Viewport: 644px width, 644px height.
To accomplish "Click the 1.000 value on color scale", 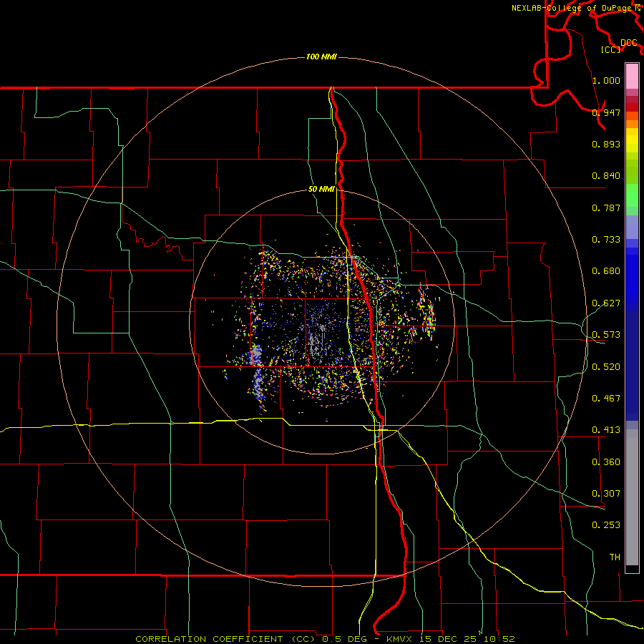I will [x=606, y=80].
